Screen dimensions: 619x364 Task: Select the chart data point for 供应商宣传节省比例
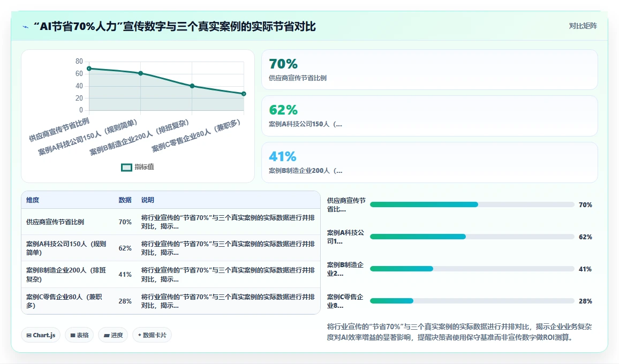pyautogui.click(x=89, y=69)
